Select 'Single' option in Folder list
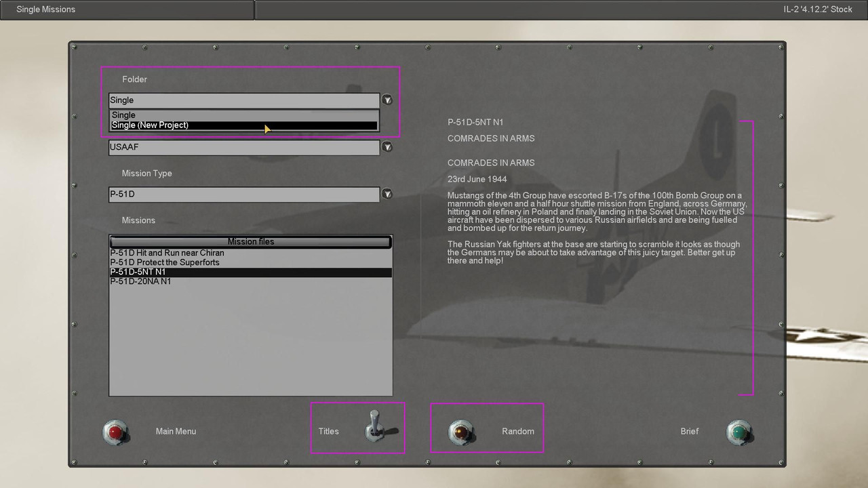Viewport: 868px width, 488px height. point(244,115)
